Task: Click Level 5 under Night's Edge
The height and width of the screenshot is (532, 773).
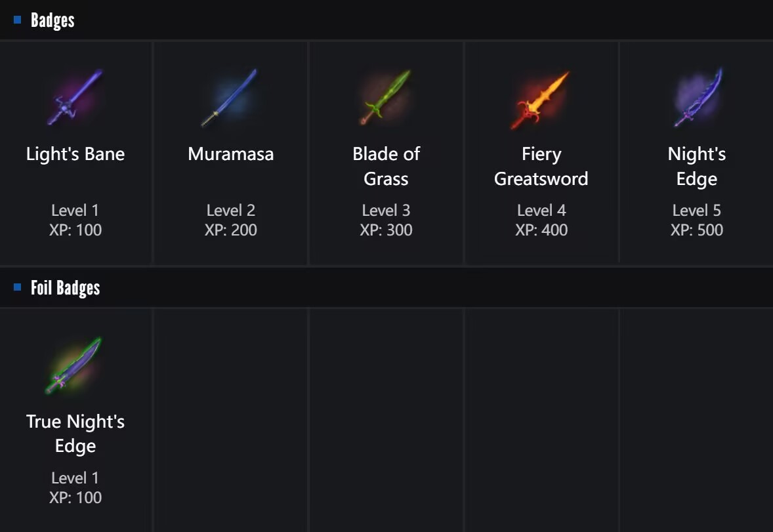Action: click(x=697, y=211)
